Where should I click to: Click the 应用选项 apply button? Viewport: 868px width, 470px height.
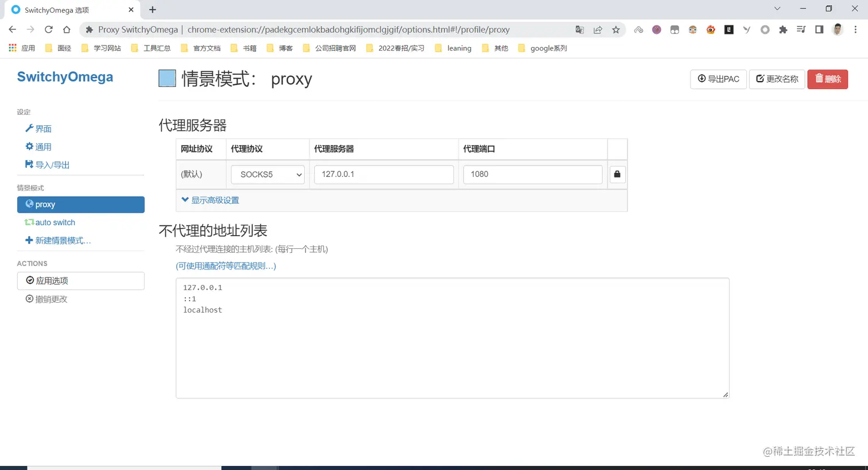coord(81,280)
